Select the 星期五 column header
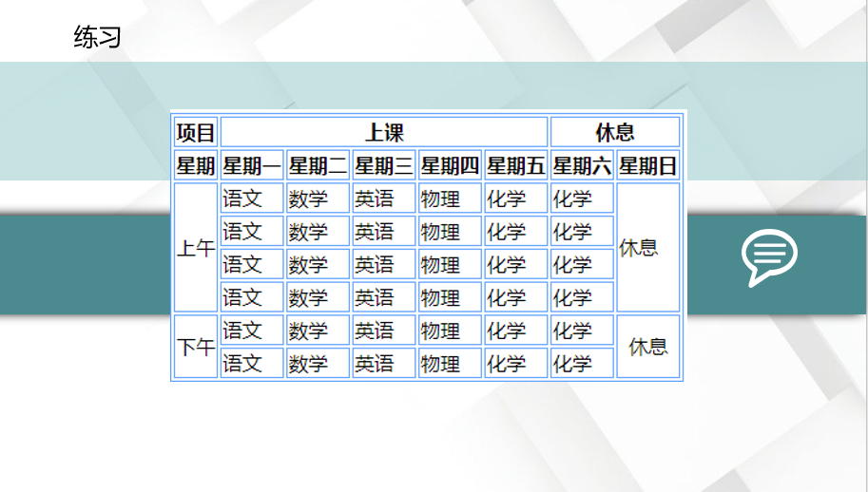868x492 pixels. pos(516,165)
